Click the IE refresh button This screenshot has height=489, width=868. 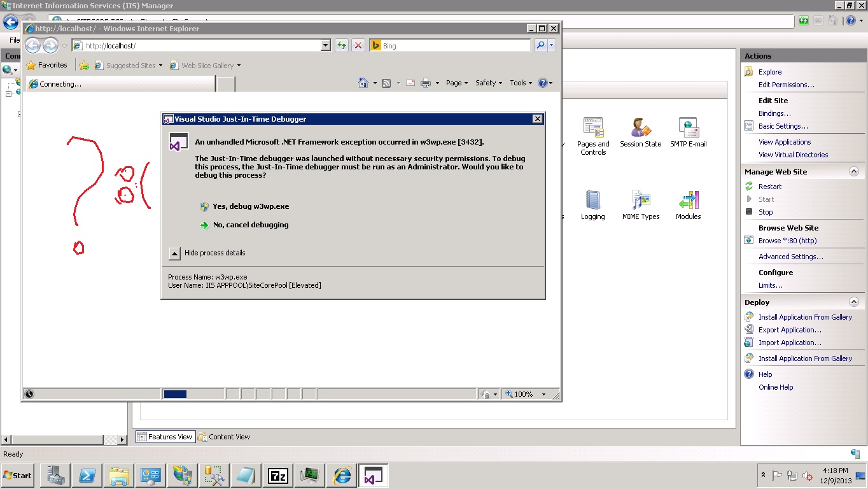(x=342, y=45)
